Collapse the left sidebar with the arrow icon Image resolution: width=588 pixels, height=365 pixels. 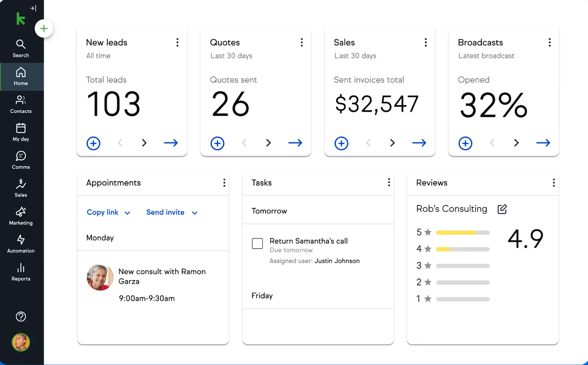coord(34,8)
